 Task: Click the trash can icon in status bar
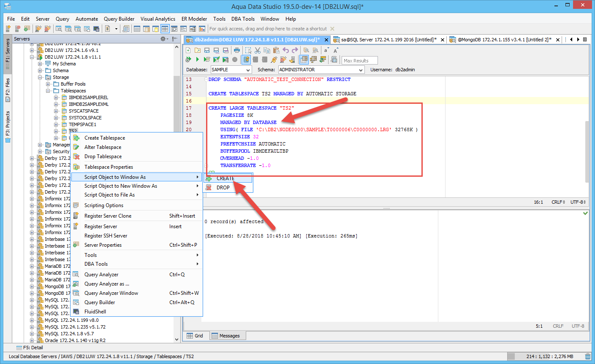point(587,356)
